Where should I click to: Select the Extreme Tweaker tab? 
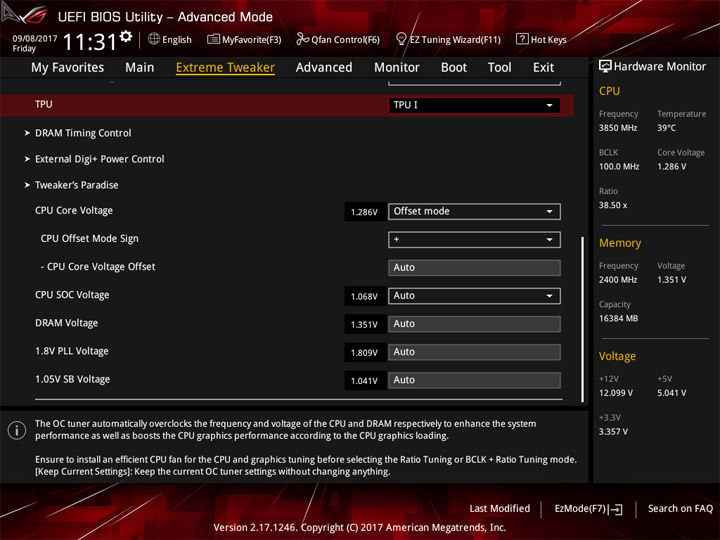(225, 68)
